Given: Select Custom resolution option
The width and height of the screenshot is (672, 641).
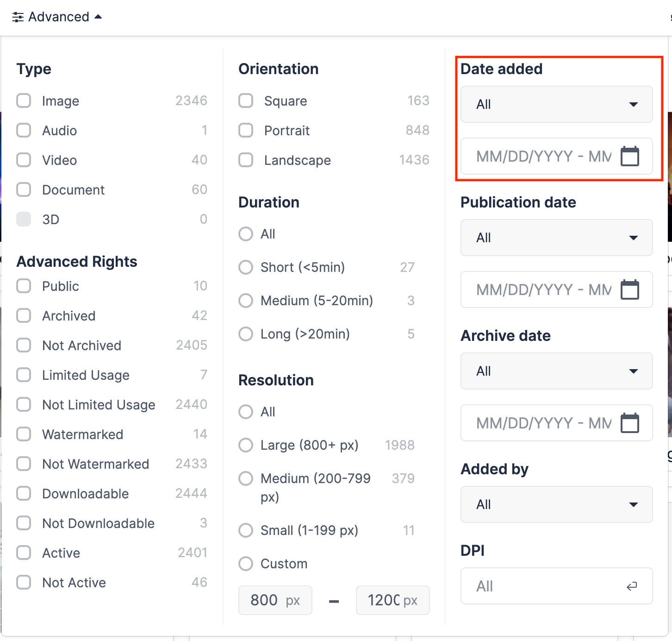Looking at the screenshot, I should [x=246, y=564].
